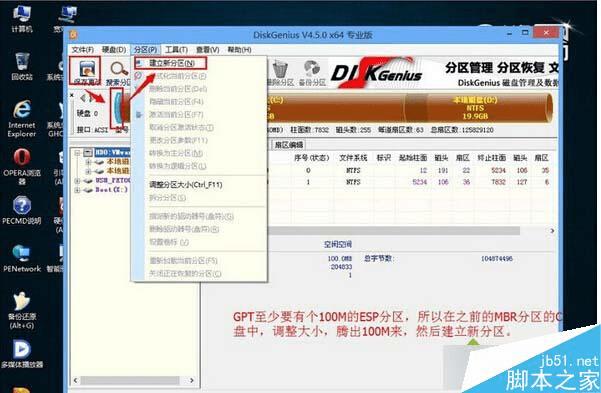Select the partition row with 序号 1
Viewport: 601px width, 393px height.
tap(412, 182)
